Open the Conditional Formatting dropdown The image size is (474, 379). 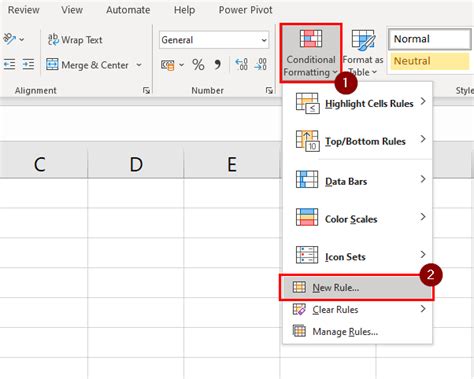tap(311, 53)
